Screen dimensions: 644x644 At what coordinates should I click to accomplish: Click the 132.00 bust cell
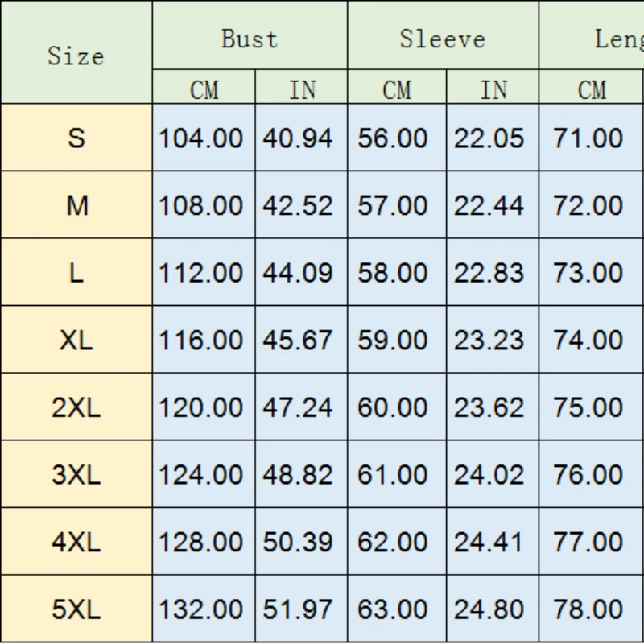click(x=200, y=609)
